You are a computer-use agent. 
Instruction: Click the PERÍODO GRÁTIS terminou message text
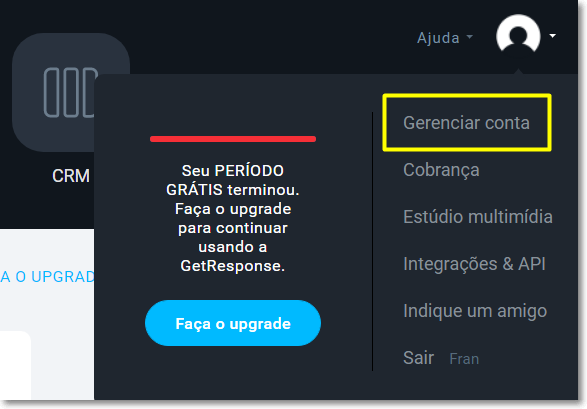(x=232, y=180)
